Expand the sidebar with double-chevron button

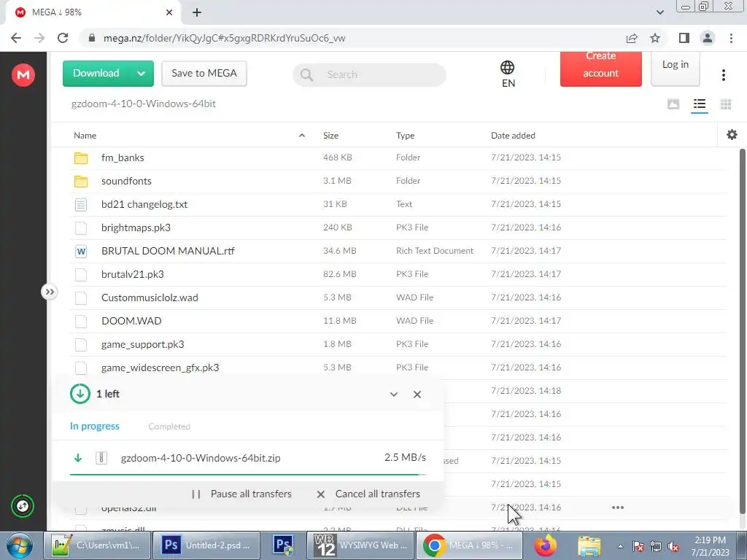click(x=50, y=292)
